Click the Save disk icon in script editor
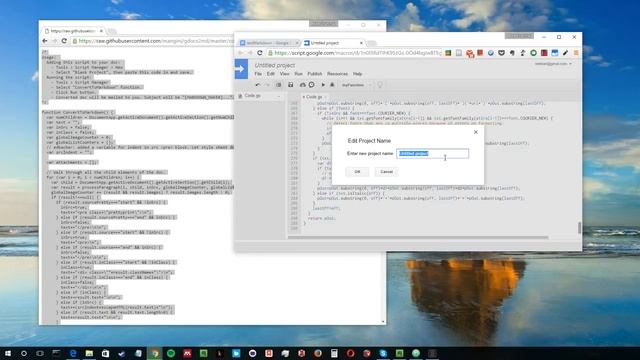The height and width of the screenshot is (360, 640). click(x=291, y=85)
